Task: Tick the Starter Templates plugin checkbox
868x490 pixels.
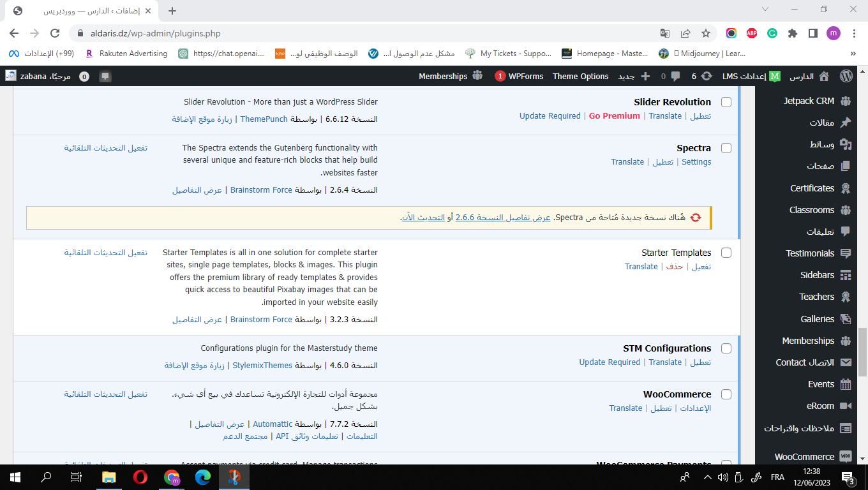Action: [x=726, y=253]
